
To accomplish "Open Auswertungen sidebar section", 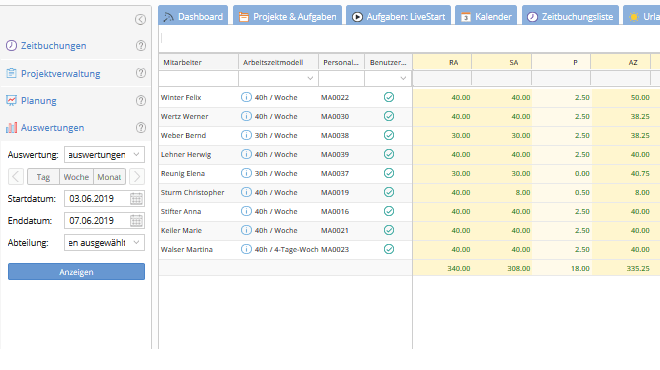I will (52, 128).
